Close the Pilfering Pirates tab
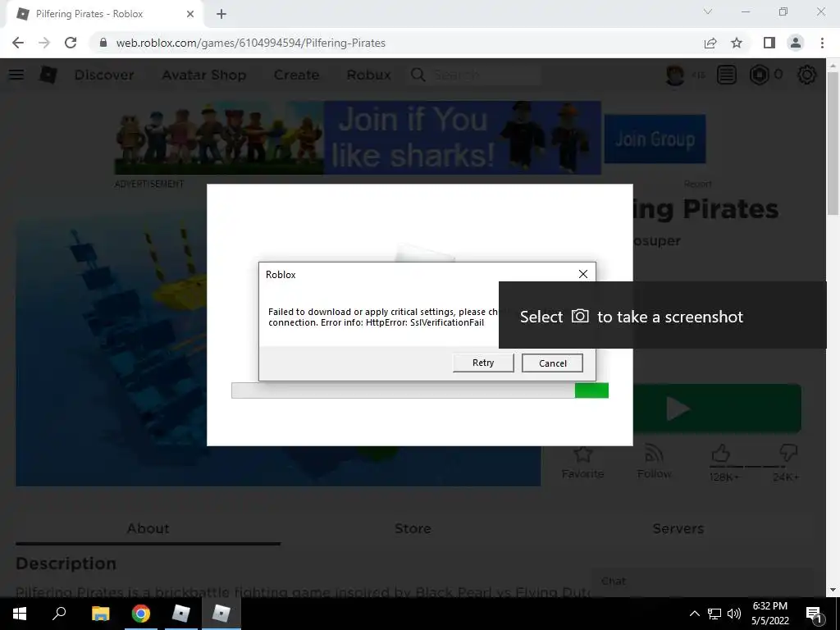Screen dimensions: 840x630 click(x=190, y=14)
